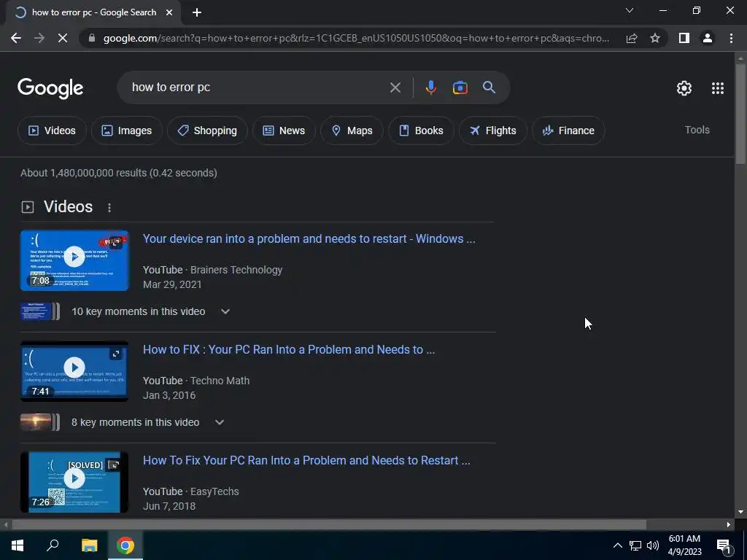
Task: Click the Google logo
Action: 50,88
